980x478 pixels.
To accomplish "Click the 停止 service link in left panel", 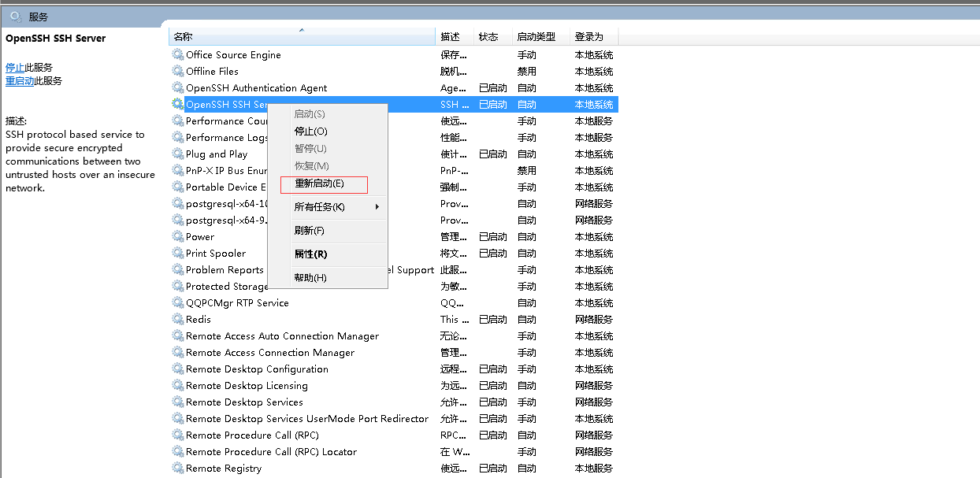I will (x=15, y=68).
